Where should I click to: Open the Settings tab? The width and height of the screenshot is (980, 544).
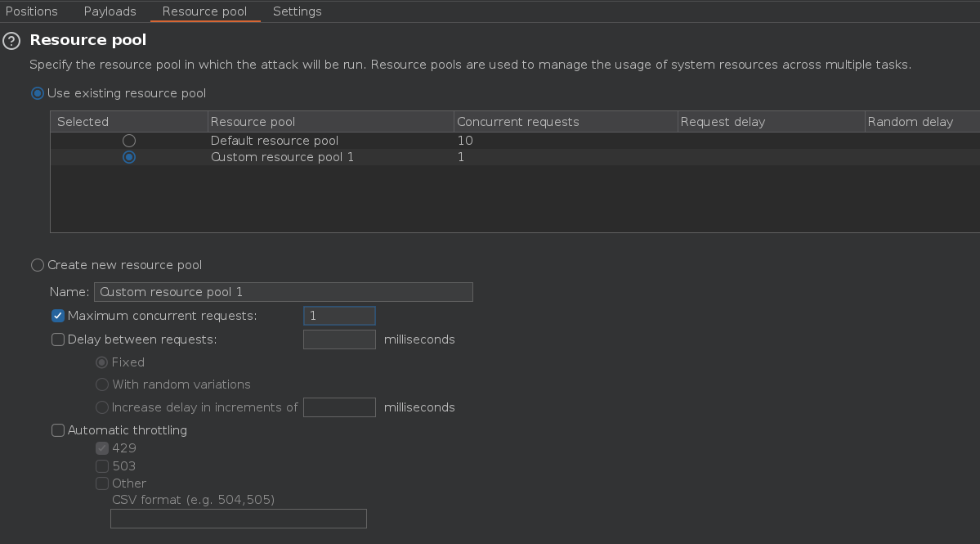[297, 11]
